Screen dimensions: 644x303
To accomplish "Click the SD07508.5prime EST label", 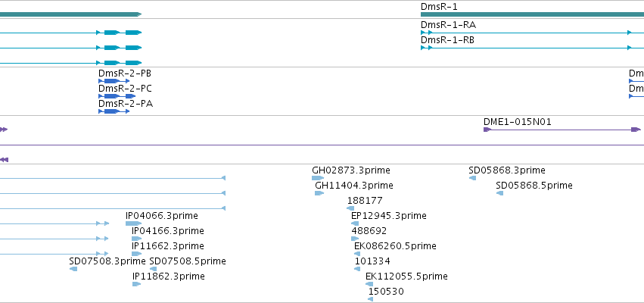I will click(188, 261).
